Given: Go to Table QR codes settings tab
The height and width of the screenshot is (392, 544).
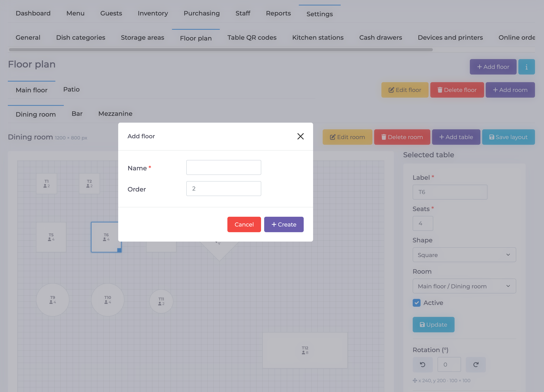Looking at the screenshot, I should pyautogui.click(x=252, y=38).
